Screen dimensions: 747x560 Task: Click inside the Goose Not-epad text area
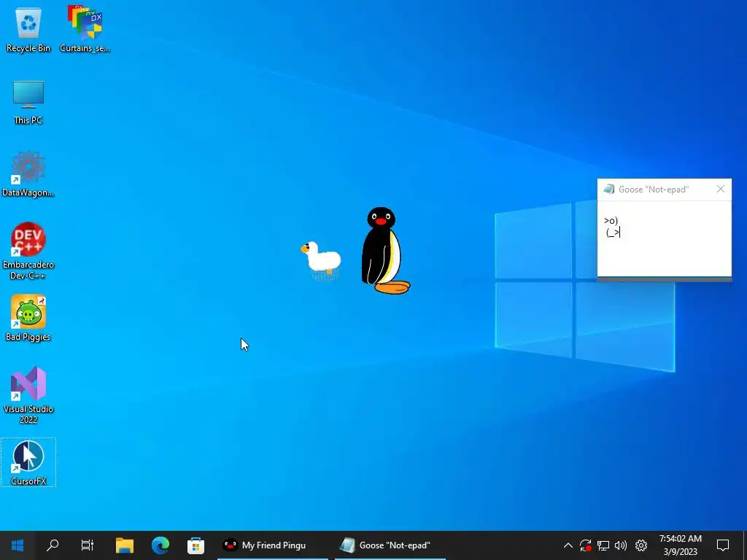coord(664,238)
